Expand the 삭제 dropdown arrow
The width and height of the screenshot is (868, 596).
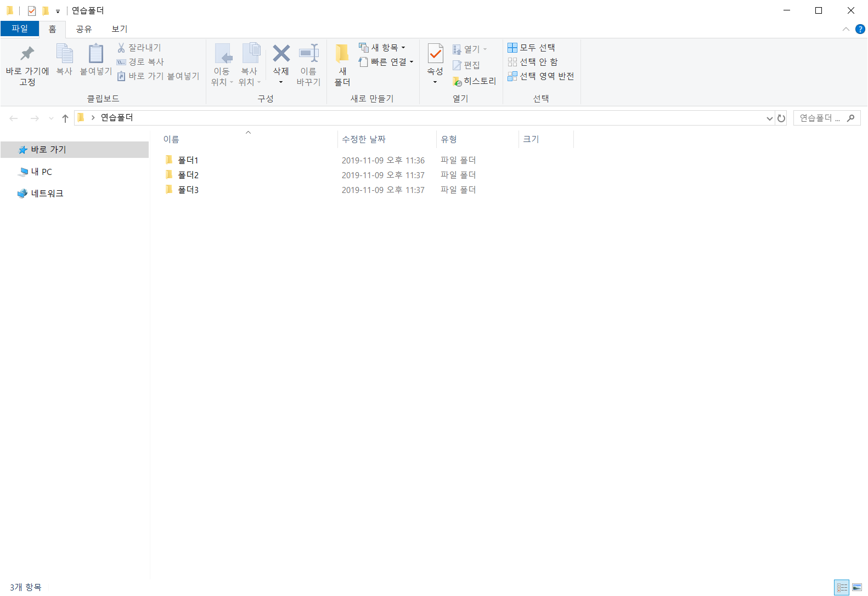point(281,82)
